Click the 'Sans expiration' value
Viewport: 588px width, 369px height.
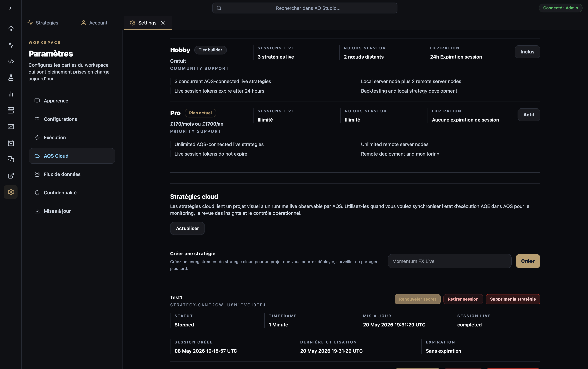pos(443,351)
